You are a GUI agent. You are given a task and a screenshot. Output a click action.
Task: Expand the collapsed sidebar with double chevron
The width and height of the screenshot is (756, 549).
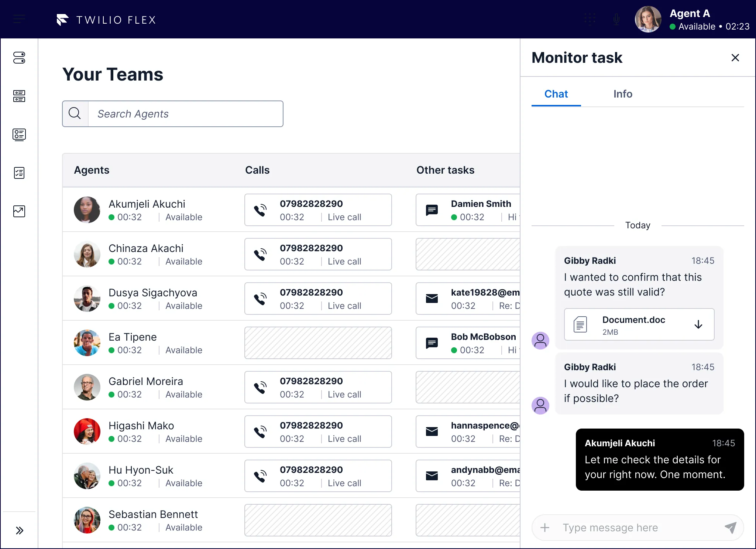(20, 531)
